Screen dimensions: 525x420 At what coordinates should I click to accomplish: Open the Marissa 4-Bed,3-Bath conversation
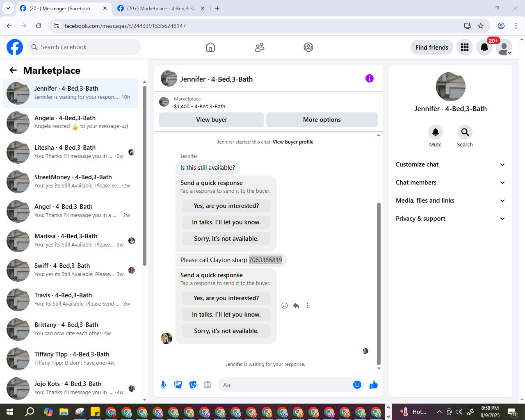71,241
